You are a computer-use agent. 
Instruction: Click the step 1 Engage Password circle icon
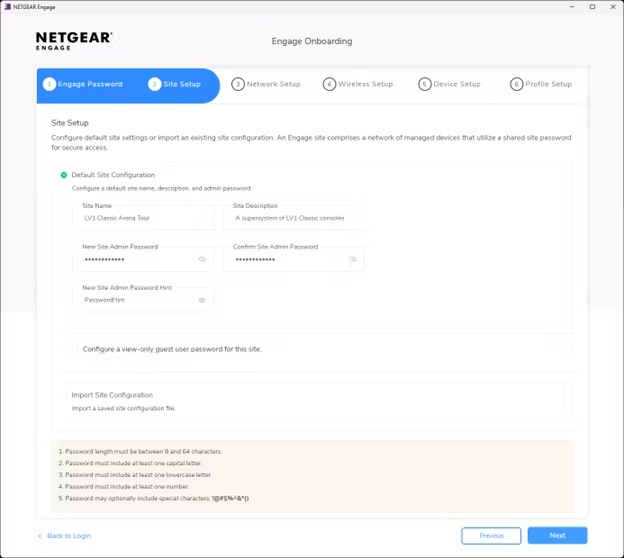coord(49,84)
